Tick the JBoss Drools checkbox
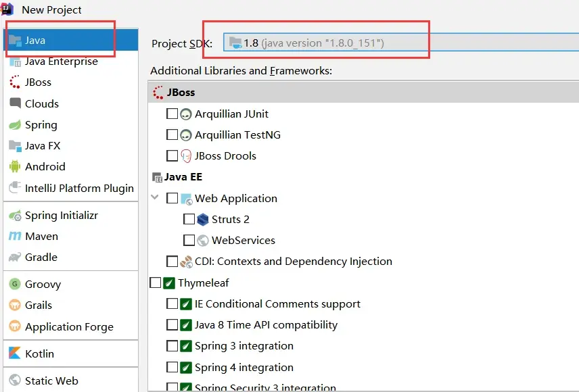 [172, 155]
